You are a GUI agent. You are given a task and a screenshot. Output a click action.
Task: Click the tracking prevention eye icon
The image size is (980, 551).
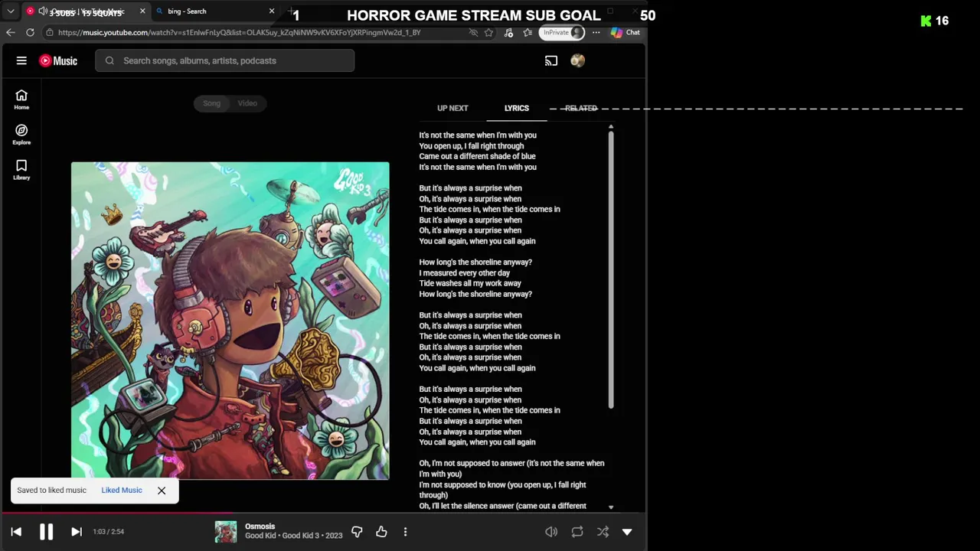[x=473, y=32]
